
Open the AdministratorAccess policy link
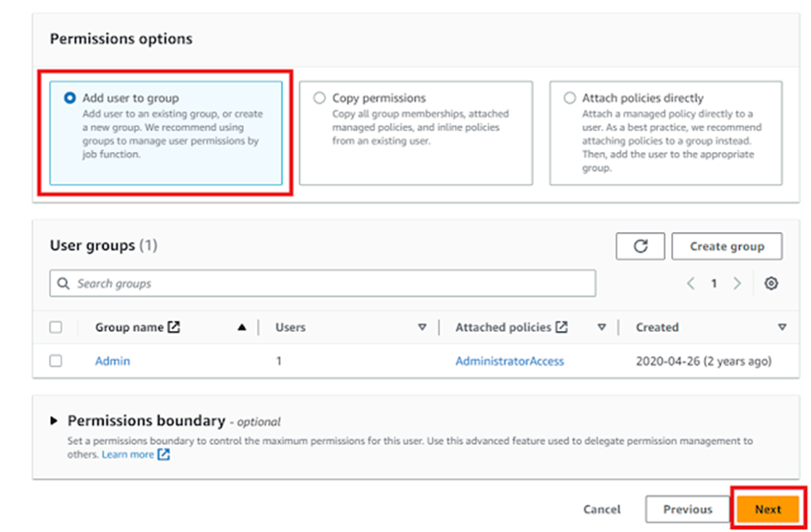(509, 361)
